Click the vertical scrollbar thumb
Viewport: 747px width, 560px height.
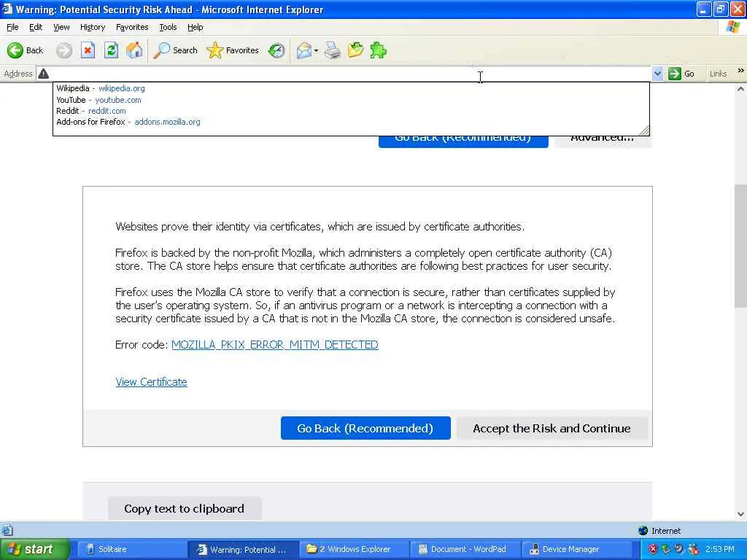[740, 246]
